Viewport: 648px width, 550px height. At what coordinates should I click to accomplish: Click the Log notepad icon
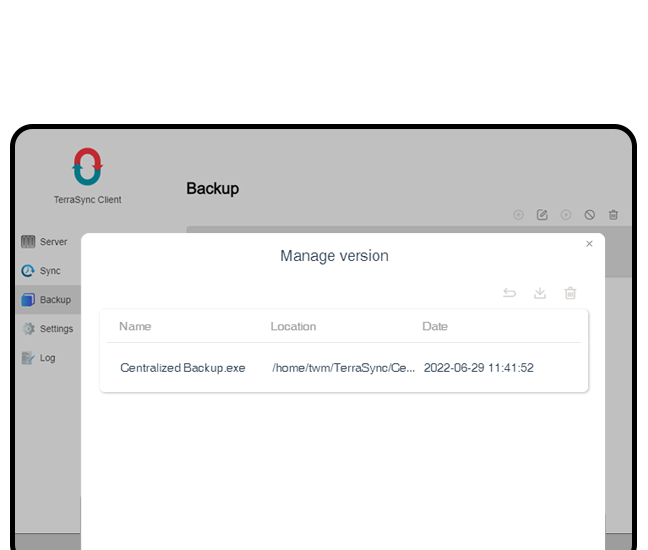28,358
